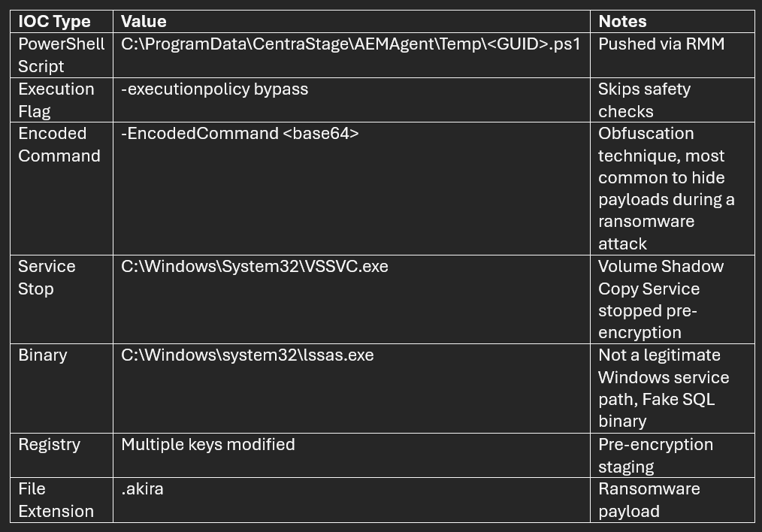Click the lssas.exe binary path

[247, 355]
